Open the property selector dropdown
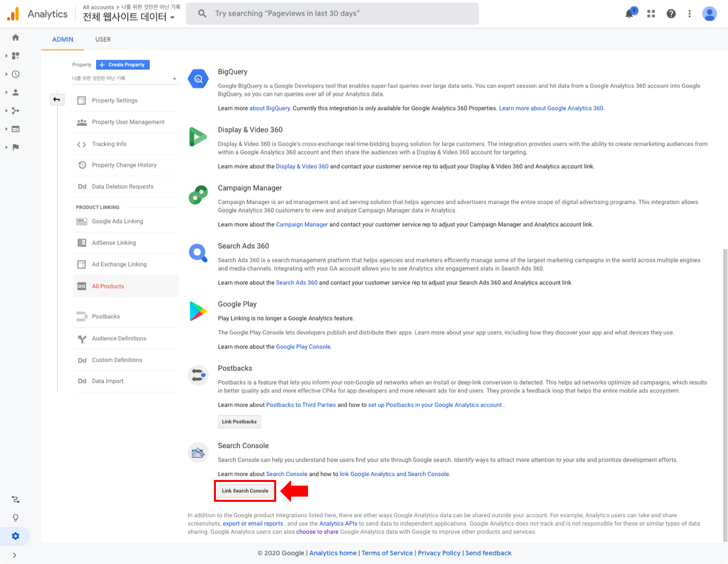 point(124,79)
